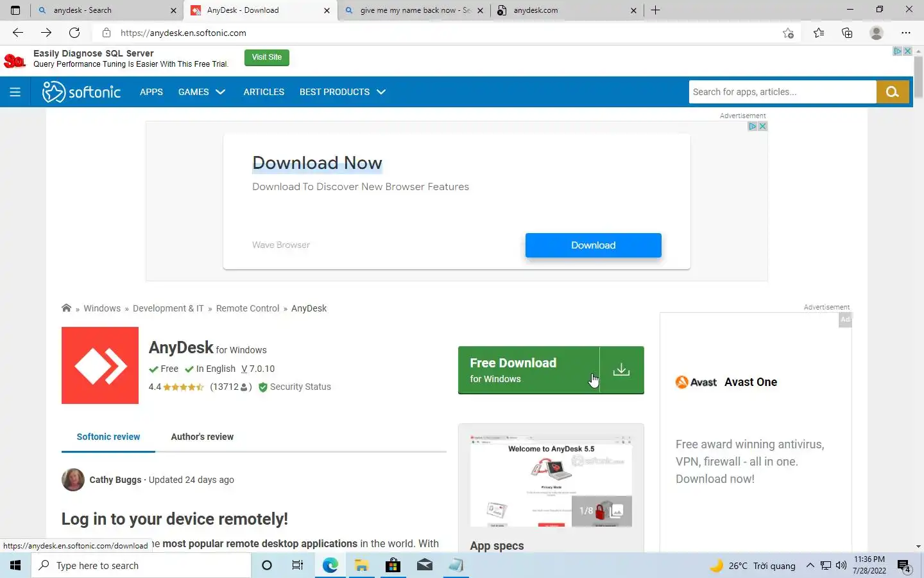Click the taskbar weather widget

tap(752, 566)
